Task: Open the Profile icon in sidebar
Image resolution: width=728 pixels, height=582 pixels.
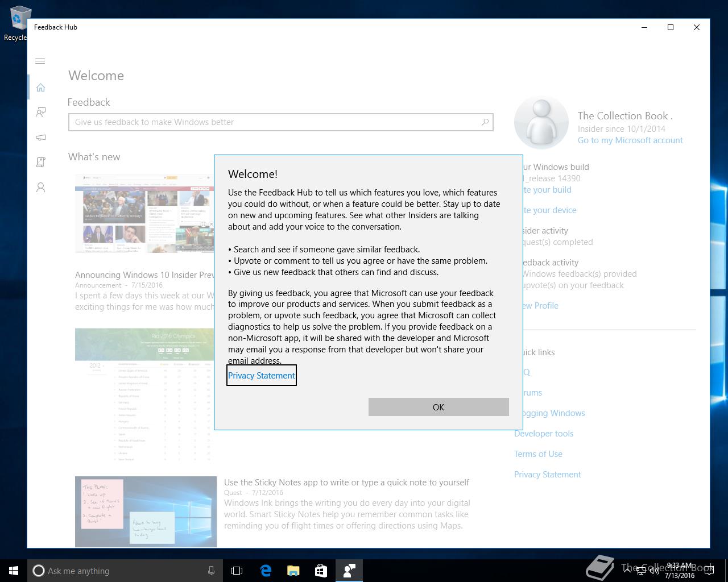Action: tap(40, 188)
